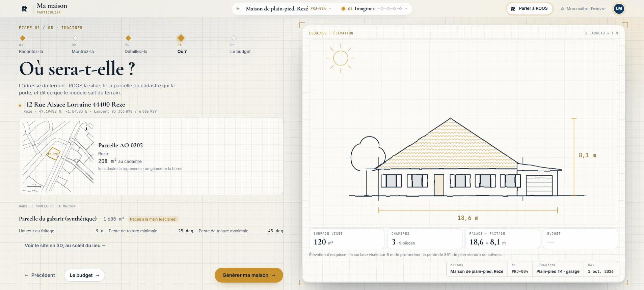Click the Précédent link
Screen dimensions: 644x290
click(40, 275)
